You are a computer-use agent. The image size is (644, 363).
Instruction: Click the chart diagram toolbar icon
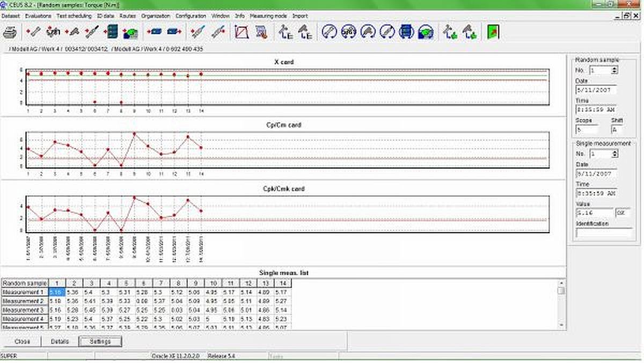[242, 32]
